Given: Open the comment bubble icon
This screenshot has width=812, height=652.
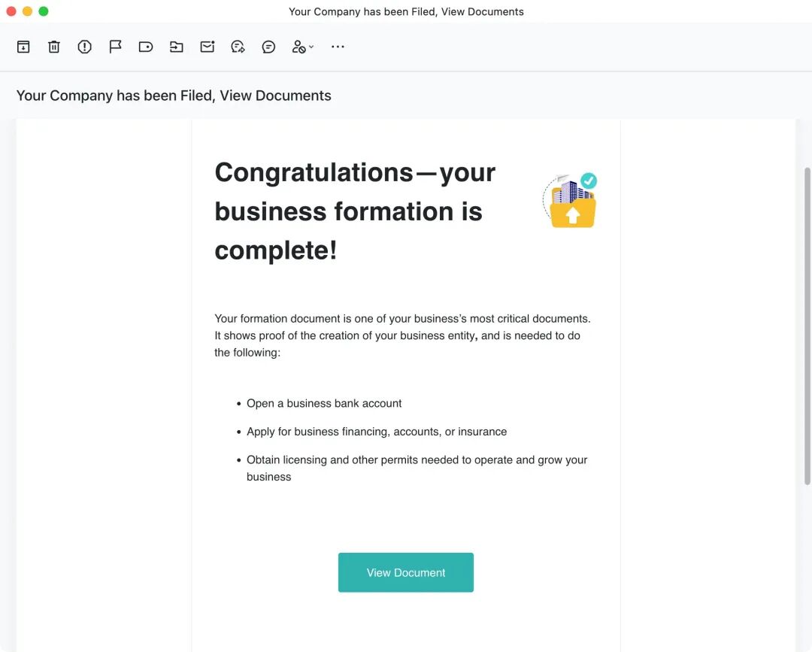Looking at the screenshot, I should tap(268, 47).
